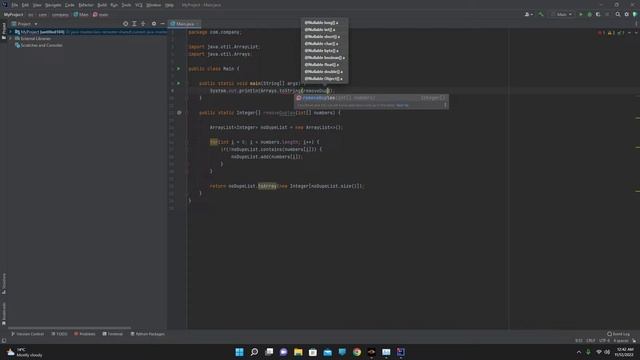This screenshot has height=360, width=640.
Task: Open the Terminal tool window
Action: 112,334
